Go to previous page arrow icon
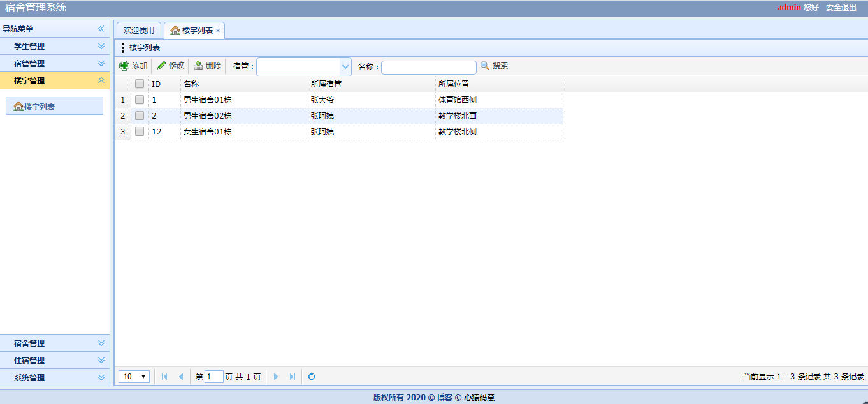868x404 pixels. click(180, 376)
